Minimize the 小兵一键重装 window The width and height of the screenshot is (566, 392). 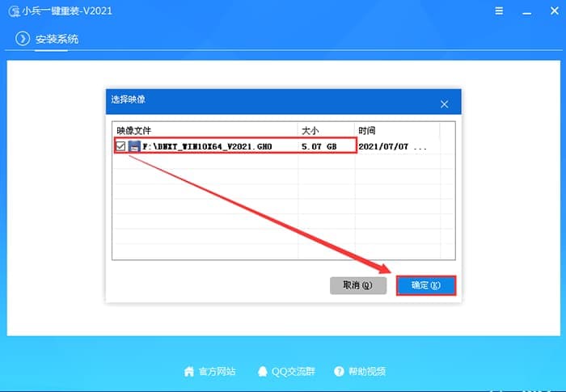coord(526,13)
